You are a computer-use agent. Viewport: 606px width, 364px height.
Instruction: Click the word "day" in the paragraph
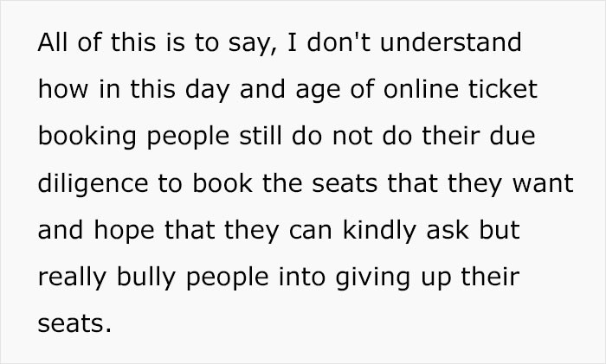(197, 89)
